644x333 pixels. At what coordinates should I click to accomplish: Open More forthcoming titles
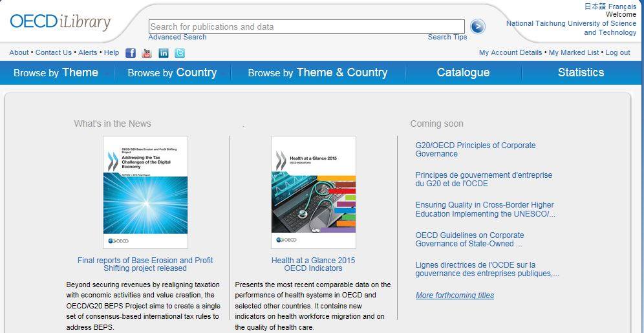coord(455,295)
